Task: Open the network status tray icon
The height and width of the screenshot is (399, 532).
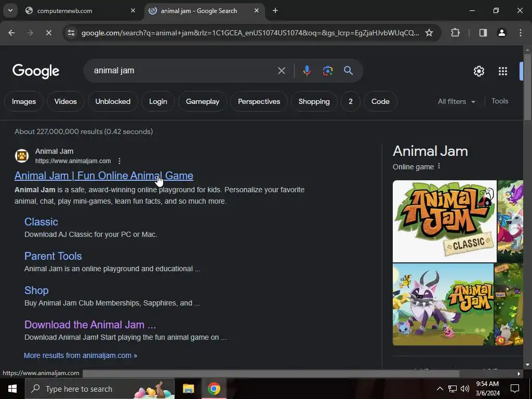Action: coord(453,389)
